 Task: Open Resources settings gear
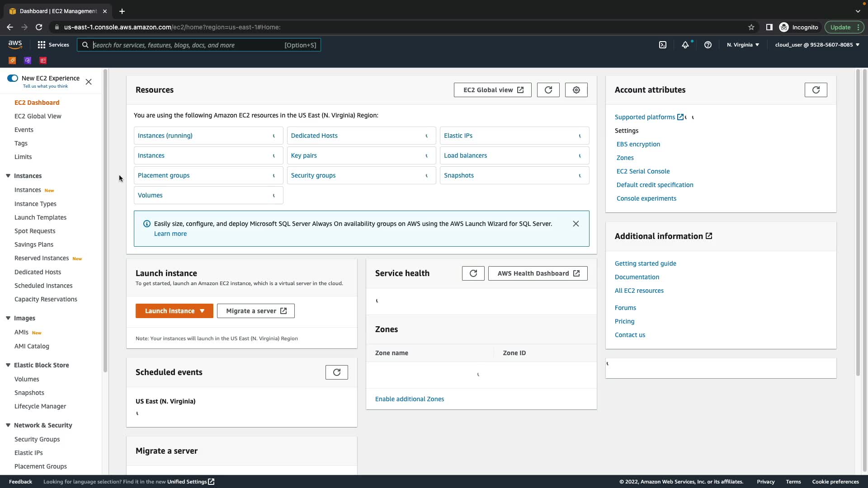(x=576, y=90)
